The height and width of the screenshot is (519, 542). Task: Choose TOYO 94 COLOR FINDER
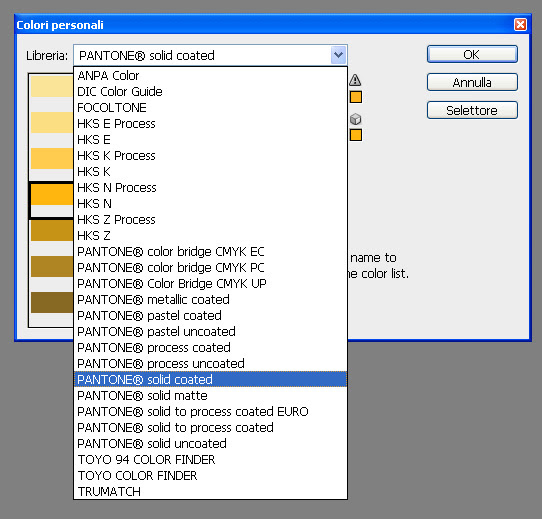(210, 460)
